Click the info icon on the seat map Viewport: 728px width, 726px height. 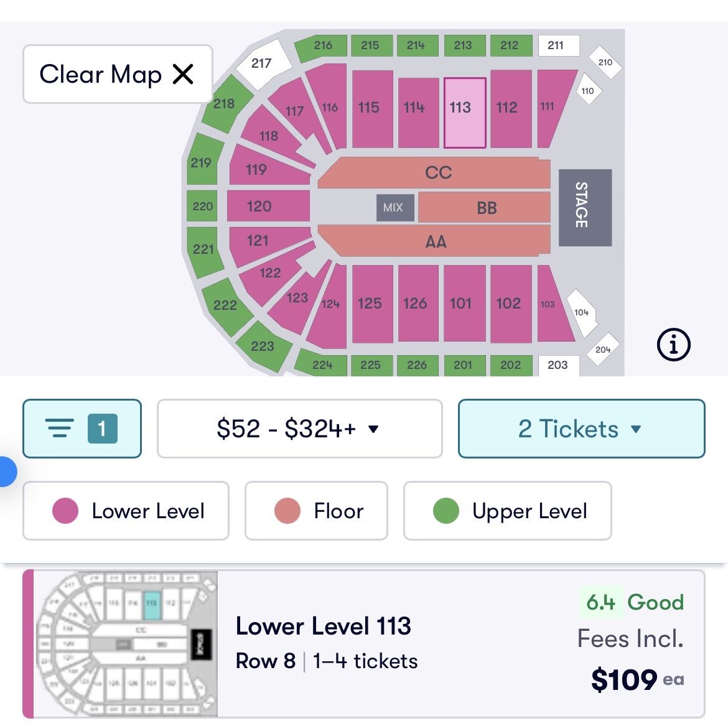pos(673,344)
